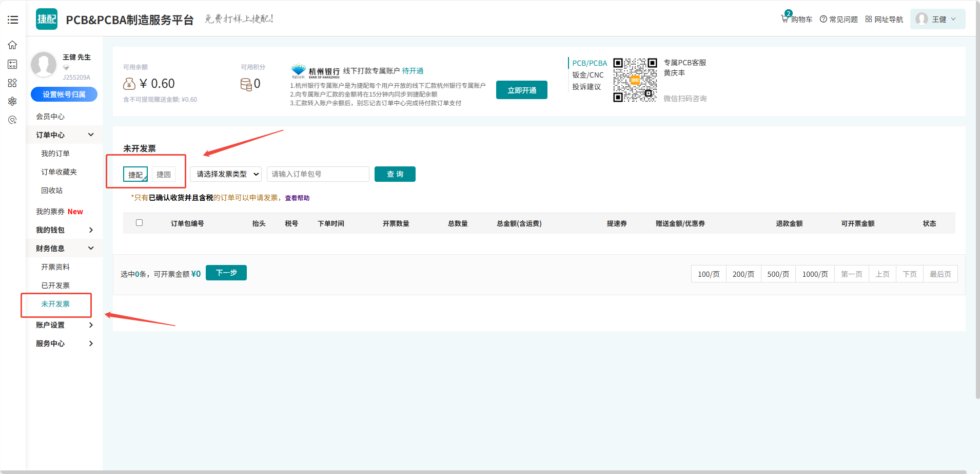Click the order package number input field
Screen dimensions: 980x474
318,174
